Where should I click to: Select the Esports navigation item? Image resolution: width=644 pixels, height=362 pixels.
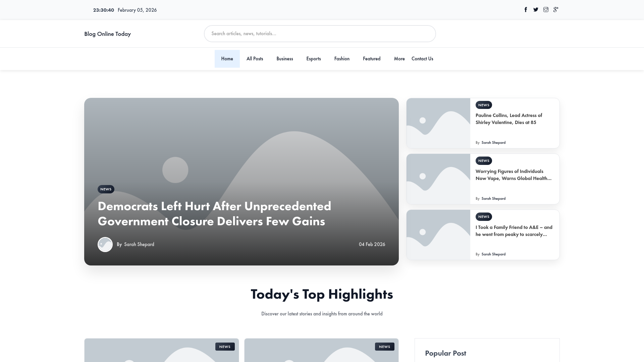(x=314, y=59)
